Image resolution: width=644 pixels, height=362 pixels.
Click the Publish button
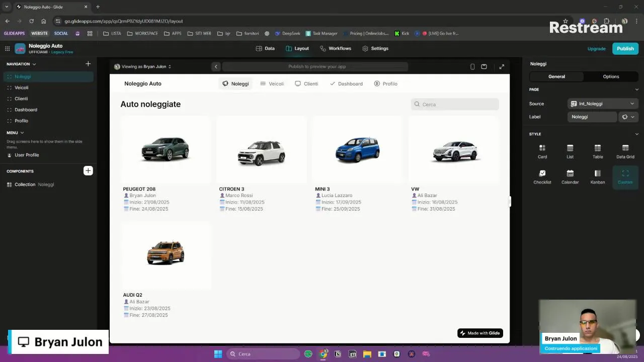[625, 49]
